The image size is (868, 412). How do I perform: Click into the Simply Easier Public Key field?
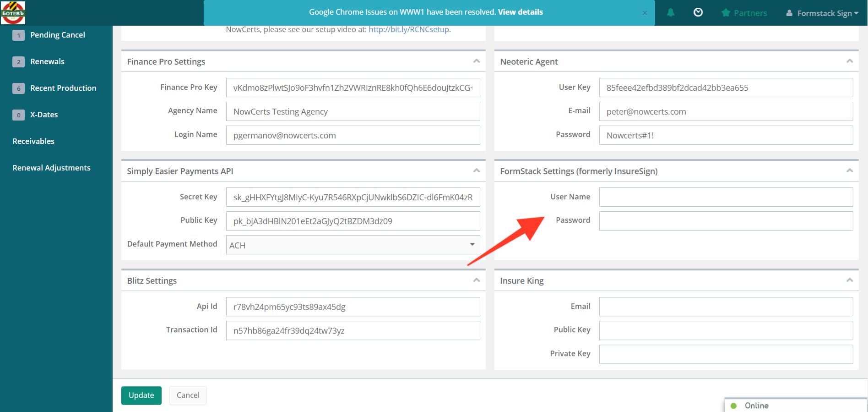(353, 221)
